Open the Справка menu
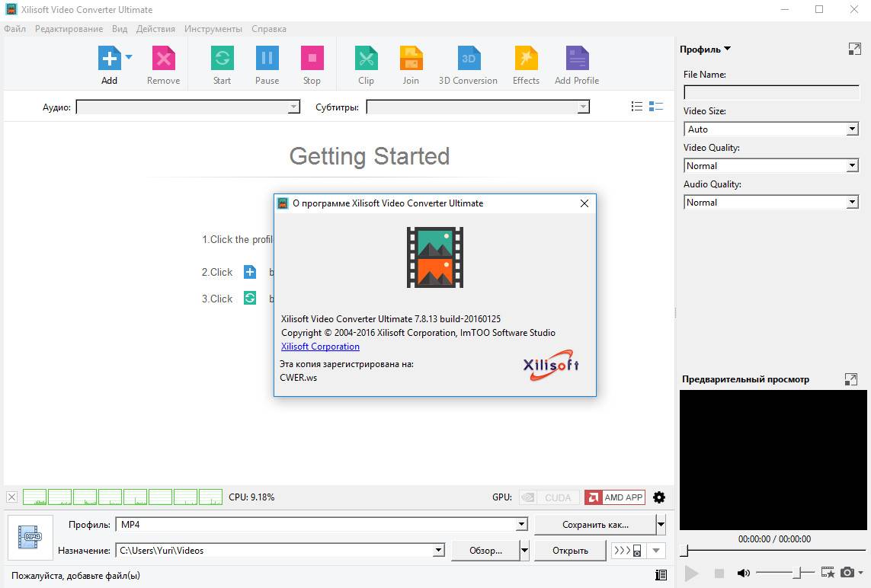This screenshot has width=871, height=588. (269, 29)
